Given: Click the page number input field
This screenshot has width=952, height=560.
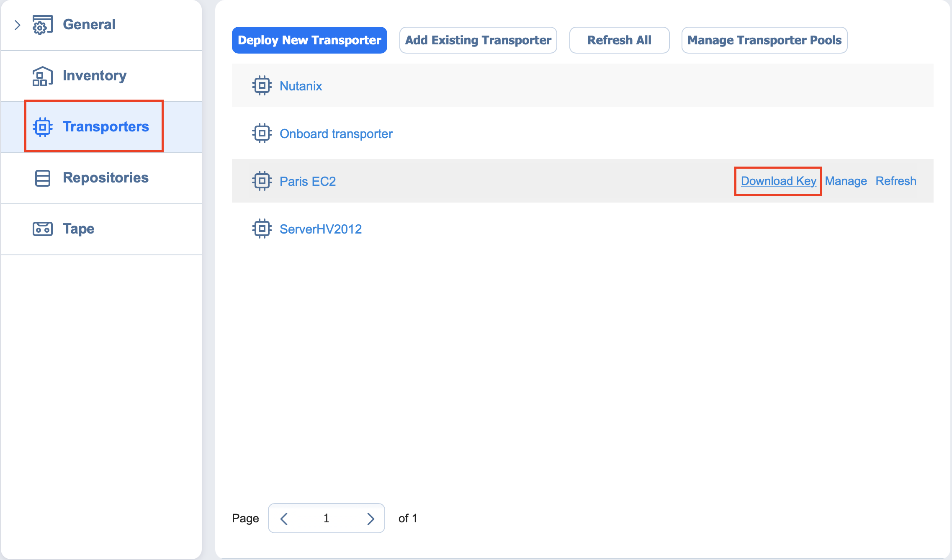Looking at the screenshot, I should click(x=326, y=519).
